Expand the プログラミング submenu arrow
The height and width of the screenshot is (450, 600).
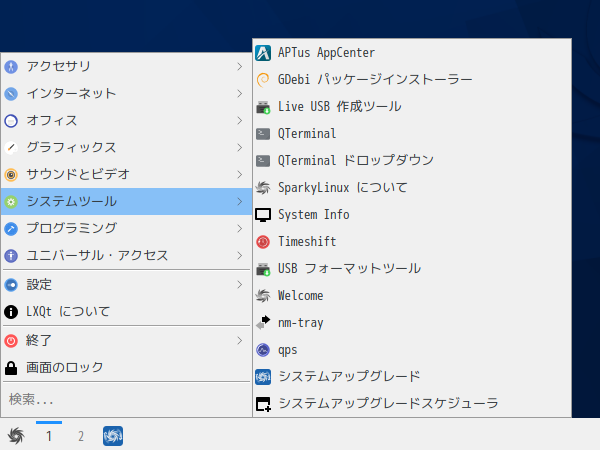(240, 229)
